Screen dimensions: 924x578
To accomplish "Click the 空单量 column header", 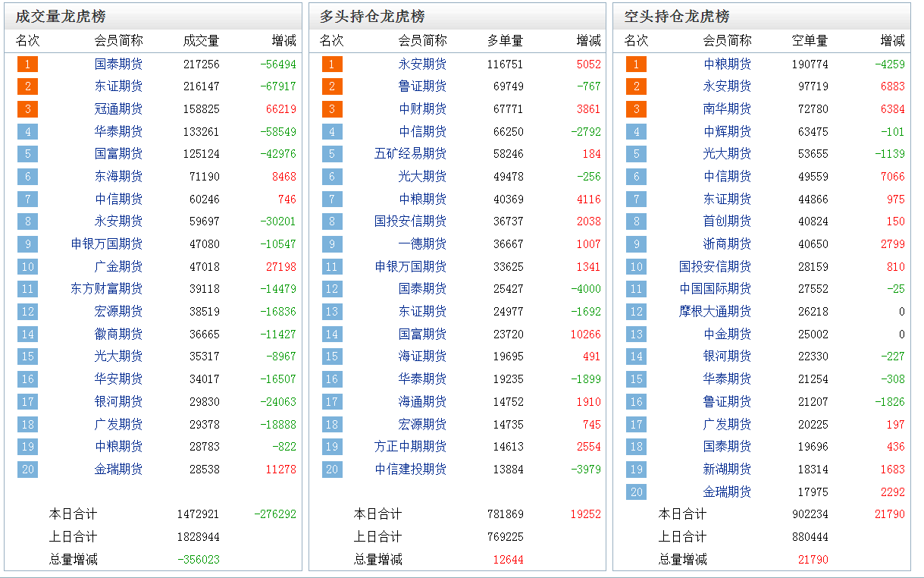I will click(x=810, y=41).
